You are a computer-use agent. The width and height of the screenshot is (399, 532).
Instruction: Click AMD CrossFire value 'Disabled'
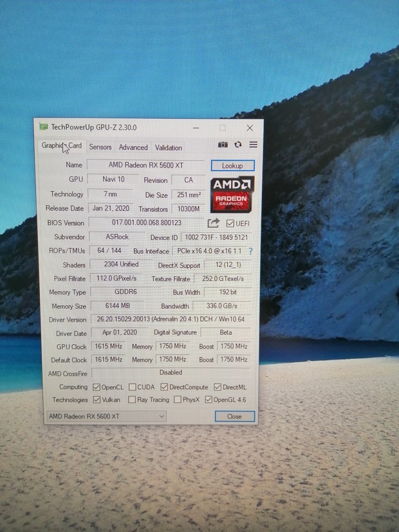tap(171, 372)
